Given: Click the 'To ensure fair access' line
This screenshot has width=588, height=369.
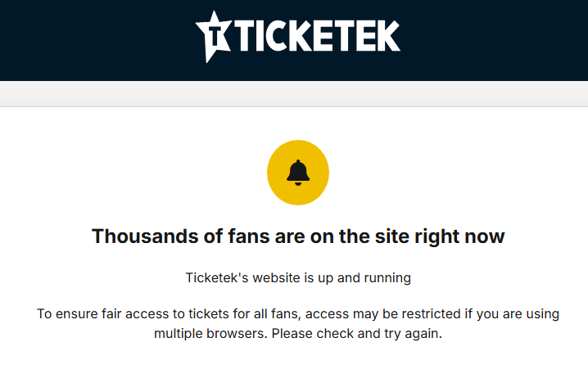Looking at the screenshot, I should pos(298,313).
